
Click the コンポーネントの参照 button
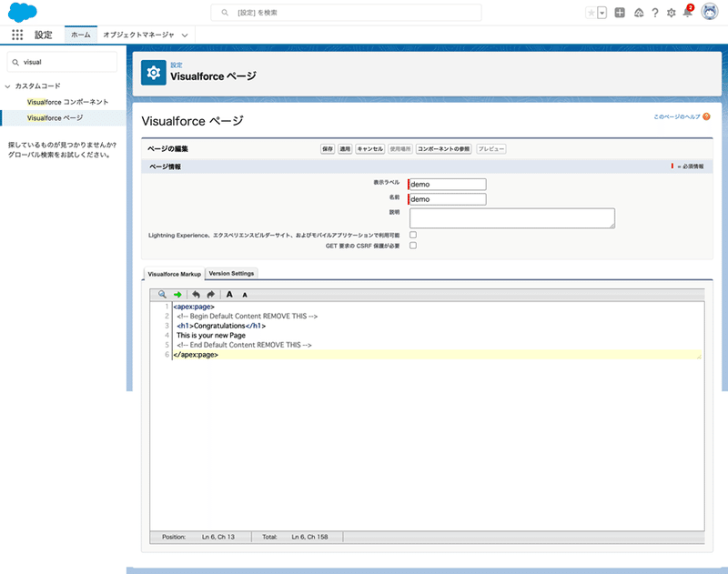click(x=443, y=149)
